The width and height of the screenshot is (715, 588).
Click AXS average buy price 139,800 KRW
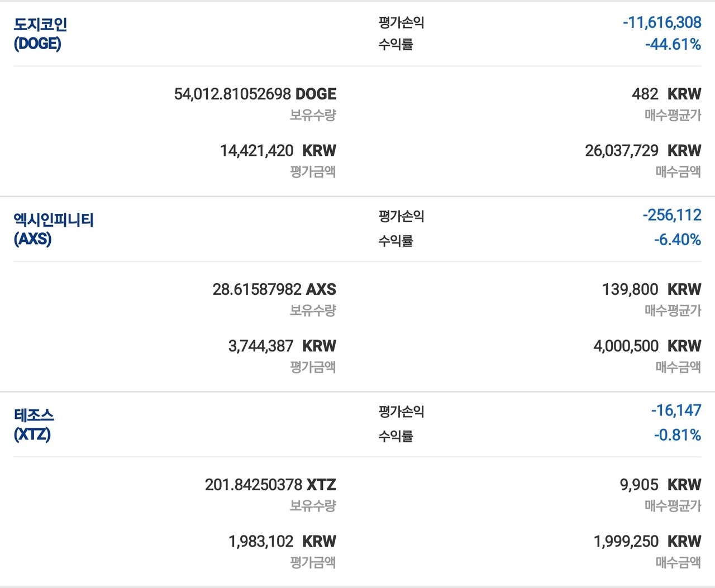coord(651,289)
